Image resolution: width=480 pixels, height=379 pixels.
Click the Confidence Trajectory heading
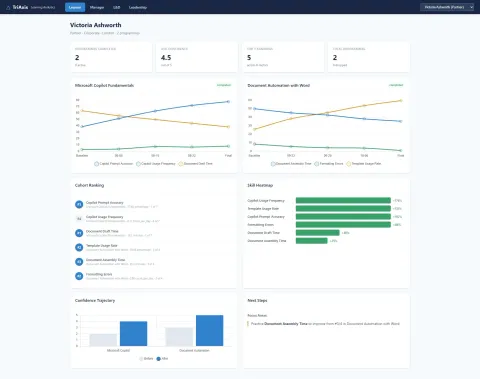point(95,301)
